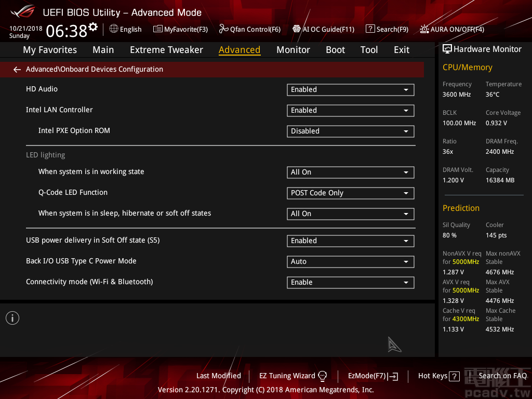Switch to EzMode(F7)
The width and height of the screenshot is (532, 399).
click(x=373, y=376)
